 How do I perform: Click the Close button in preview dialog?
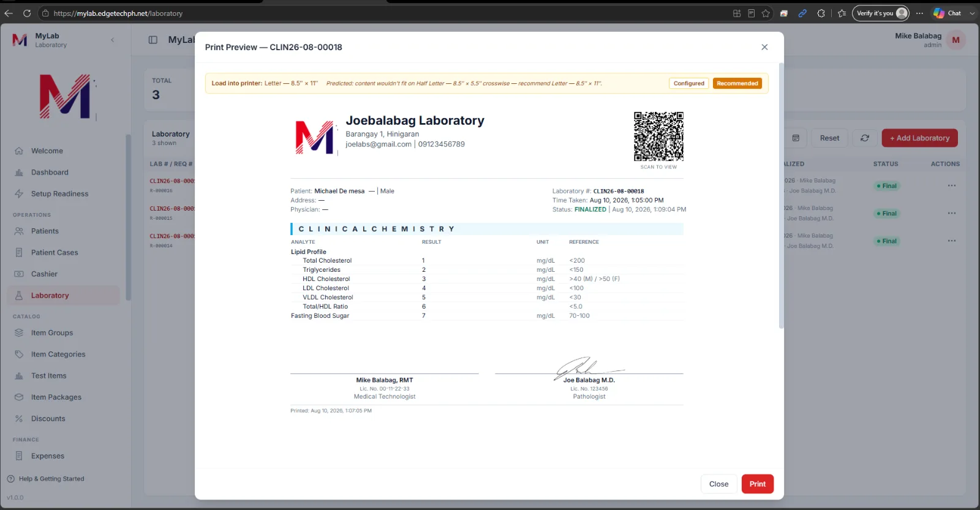click(718, 484)
